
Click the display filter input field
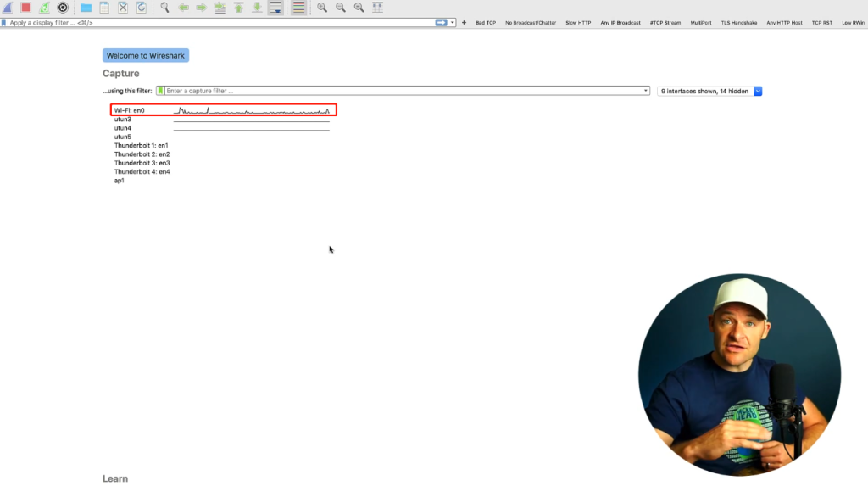[221, 23]
